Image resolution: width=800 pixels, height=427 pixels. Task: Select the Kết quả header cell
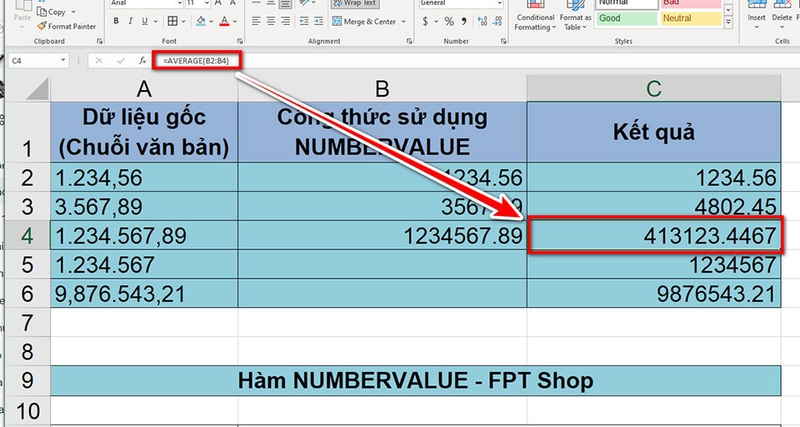tap(654, 132)
